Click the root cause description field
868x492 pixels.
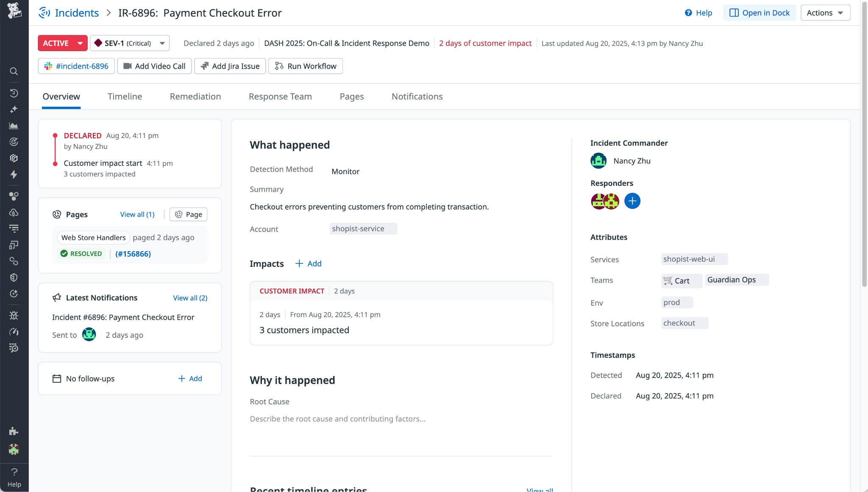(x=337, y=418)
